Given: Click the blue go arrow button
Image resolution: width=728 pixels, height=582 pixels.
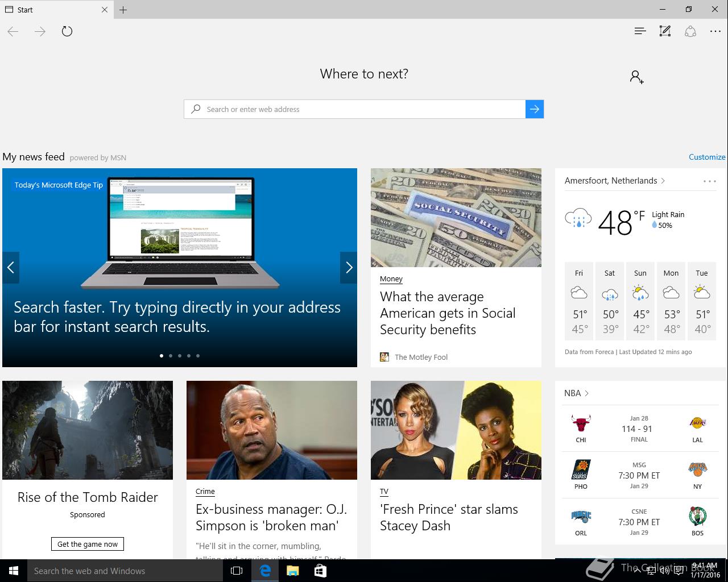Looking at the screenshot, I should pyautogui.click(x=535, y=109).
